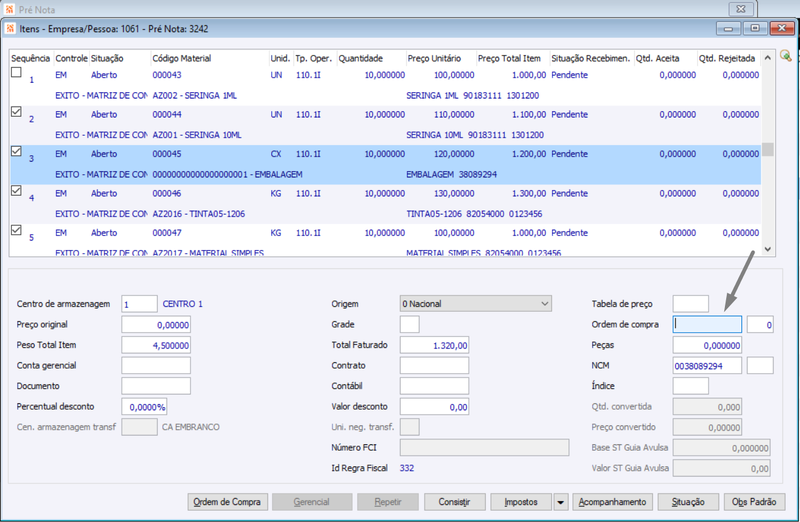
Task: Click the Quantidade column header
Action: coord(361,58)
